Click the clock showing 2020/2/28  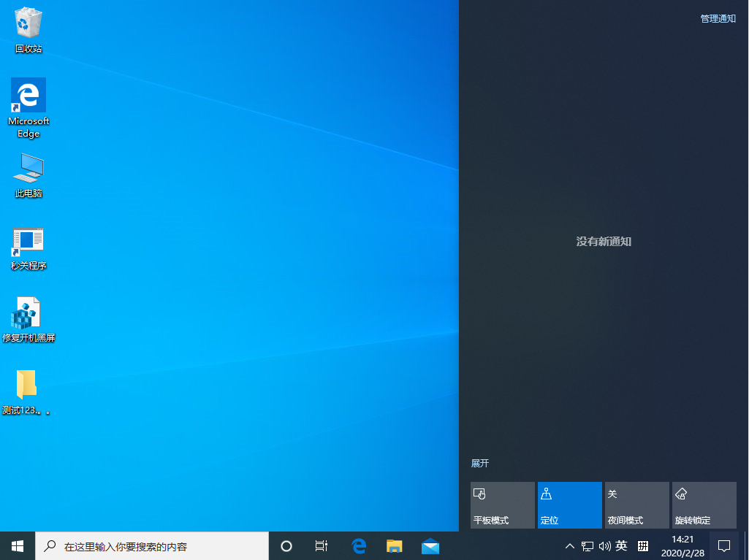684,545
